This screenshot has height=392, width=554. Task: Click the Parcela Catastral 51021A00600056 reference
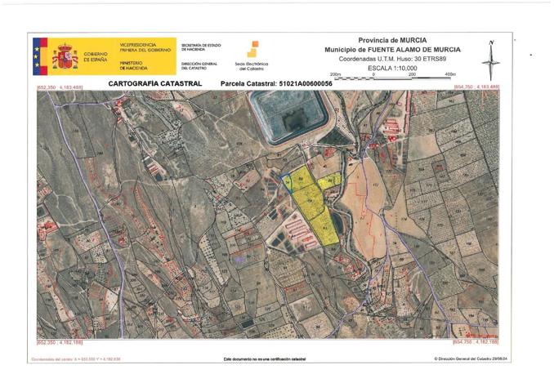(x=276, y=83)
